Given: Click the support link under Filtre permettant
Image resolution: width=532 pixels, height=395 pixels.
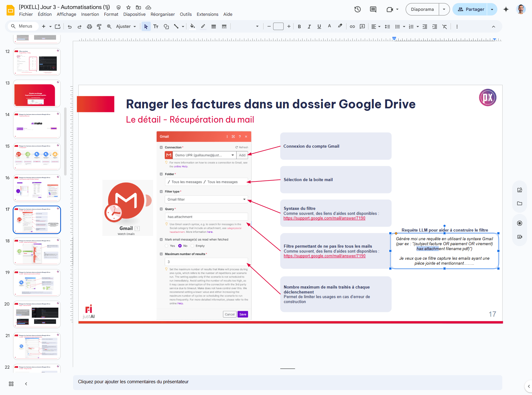Looking at the screenshot, I should (325, 256).
